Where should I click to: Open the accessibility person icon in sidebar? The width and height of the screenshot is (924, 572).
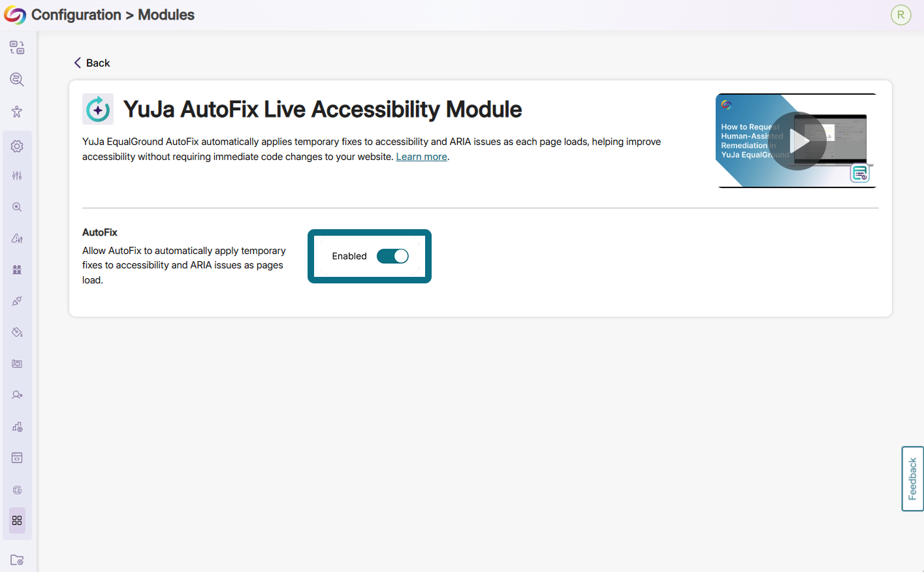point(17,112)
